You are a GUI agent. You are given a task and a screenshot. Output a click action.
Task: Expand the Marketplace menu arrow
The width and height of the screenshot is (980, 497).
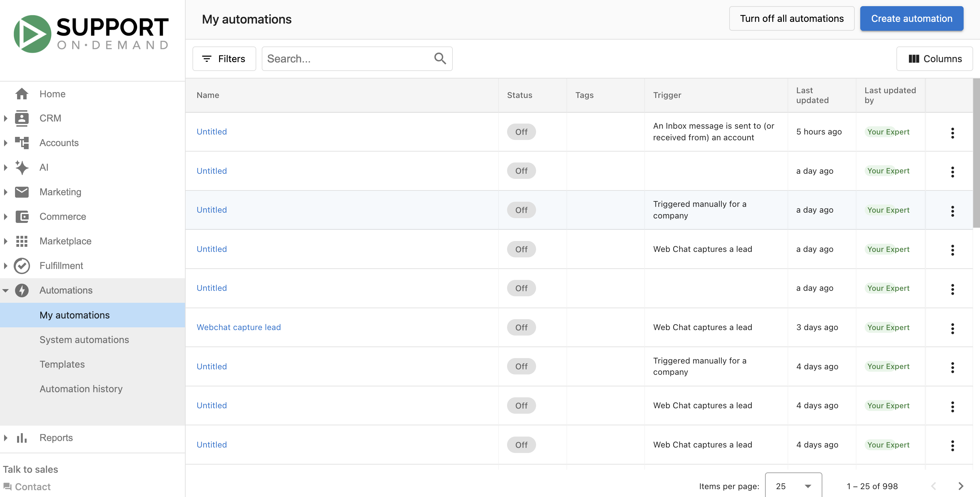5,241
